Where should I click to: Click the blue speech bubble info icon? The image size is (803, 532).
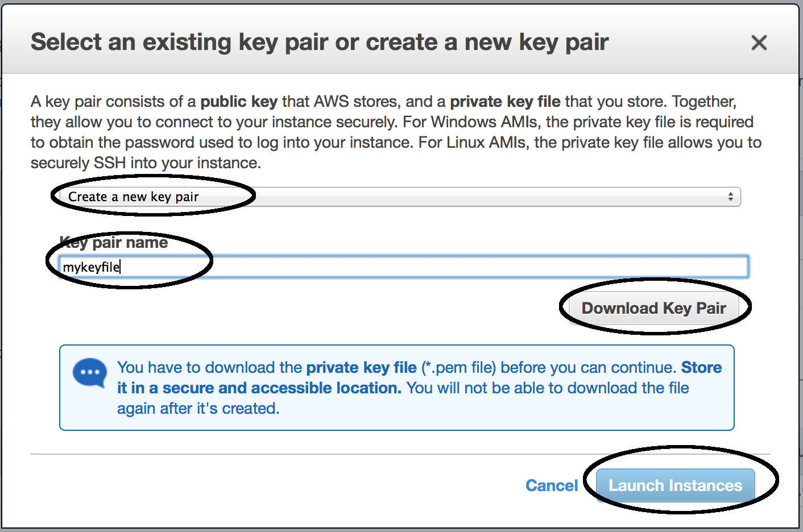(90, 373)
